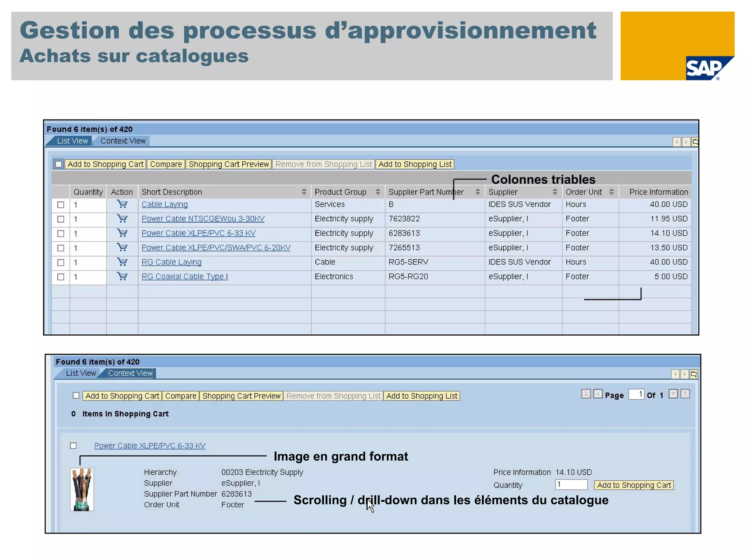Click the SAP logo
The width and height of the screenshot is (746, 560).
point(709,68)
